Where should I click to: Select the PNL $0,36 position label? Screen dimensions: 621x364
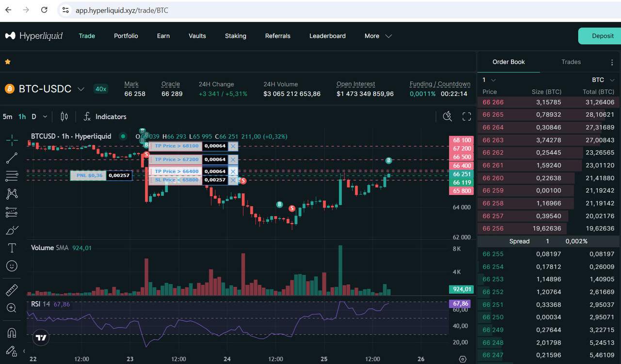88,175
